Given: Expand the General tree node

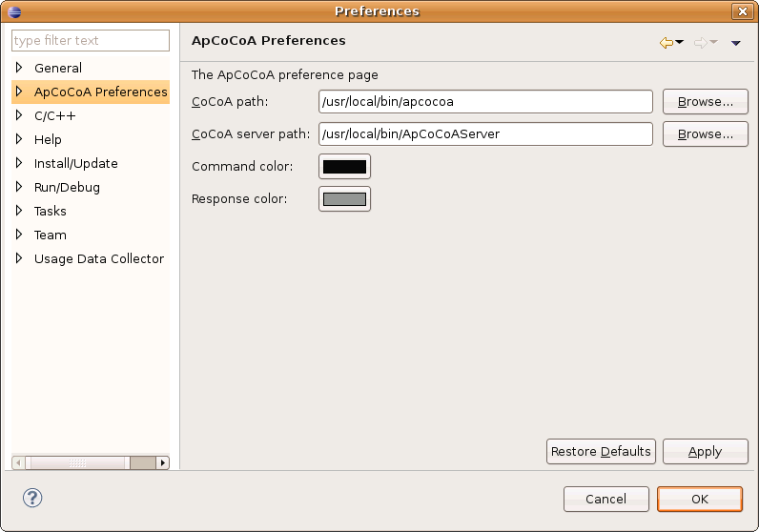Looking at the screenshot, I should click(x=19, y=68).
